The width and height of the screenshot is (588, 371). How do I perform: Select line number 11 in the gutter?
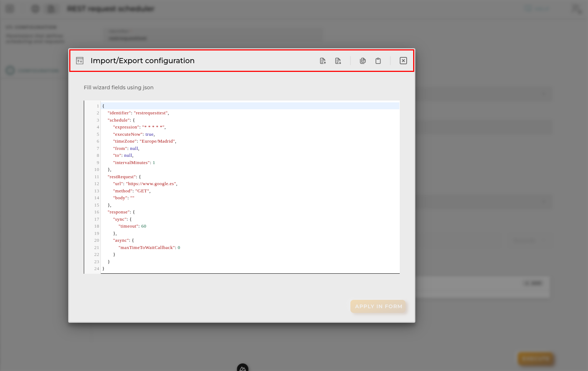pyautogui.click(x=96, y=177)
